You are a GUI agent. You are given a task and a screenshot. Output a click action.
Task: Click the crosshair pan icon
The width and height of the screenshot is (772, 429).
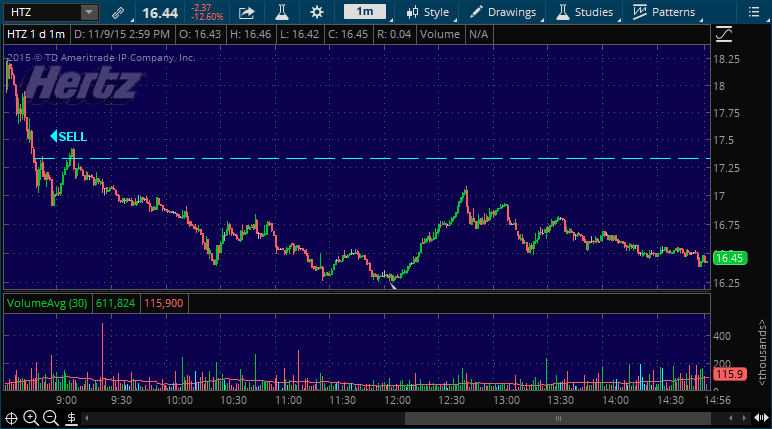[11, 419]
